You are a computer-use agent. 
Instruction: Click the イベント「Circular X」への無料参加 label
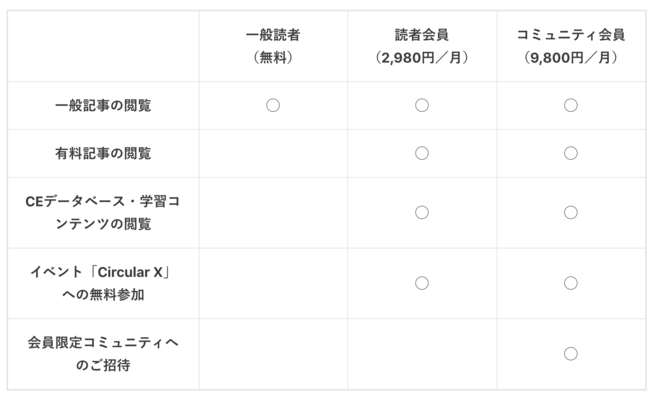coord(103,283)
